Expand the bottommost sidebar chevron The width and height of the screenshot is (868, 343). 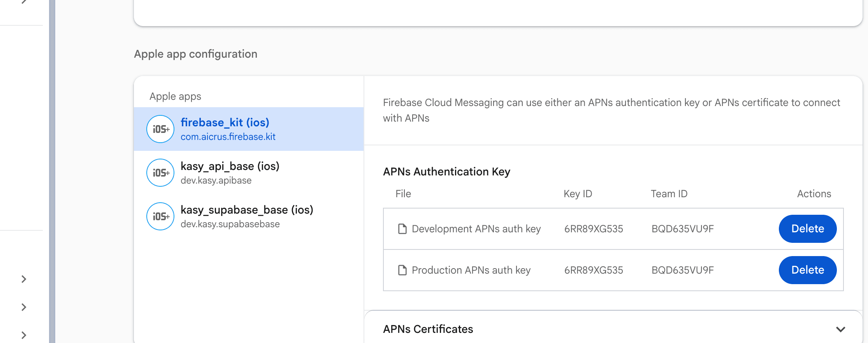24,335
